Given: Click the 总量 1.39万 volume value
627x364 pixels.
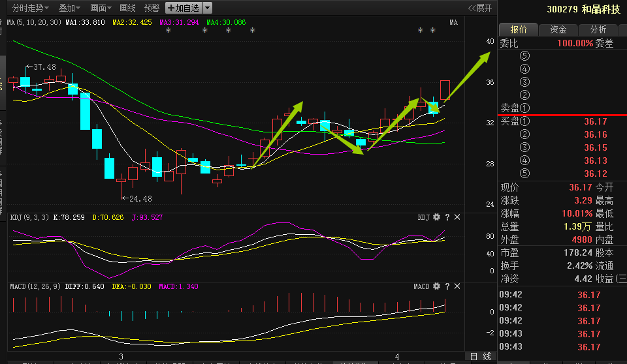Looking at the screenshot, I should 577,227.
